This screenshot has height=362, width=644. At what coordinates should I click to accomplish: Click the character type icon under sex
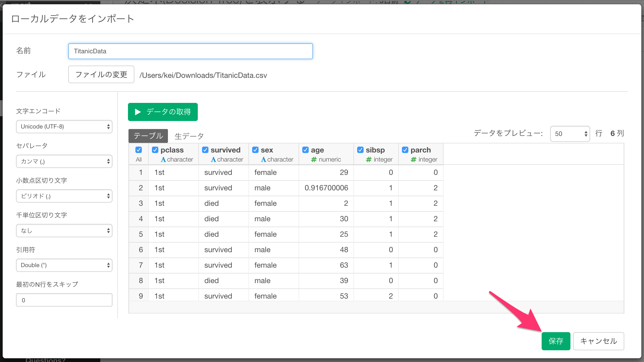pos(263,160)
